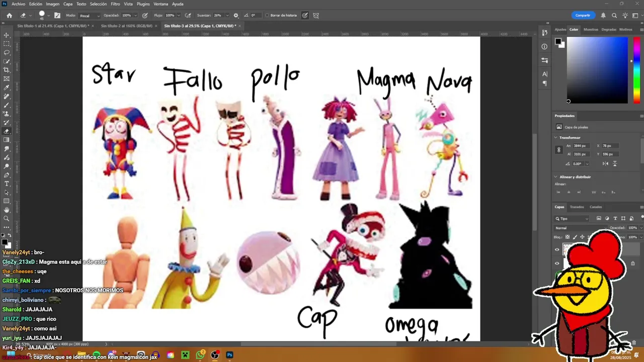
Task: Select the Zoom tool
Action: click(x=7, y=219)
